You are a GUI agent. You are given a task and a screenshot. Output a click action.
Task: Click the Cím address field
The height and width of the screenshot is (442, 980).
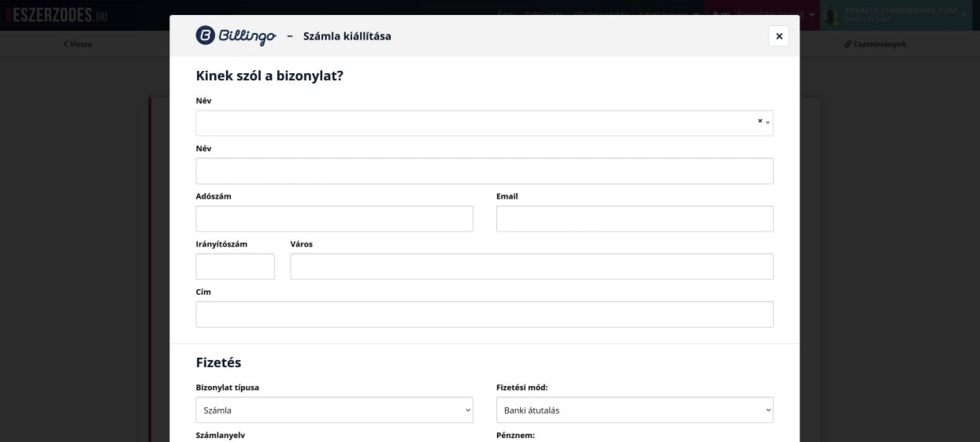[x=484, y=314]
